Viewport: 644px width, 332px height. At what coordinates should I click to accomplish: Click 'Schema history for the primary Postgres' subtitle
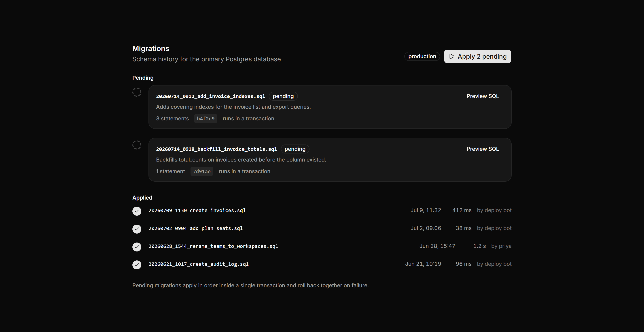(x=206, y=59)
